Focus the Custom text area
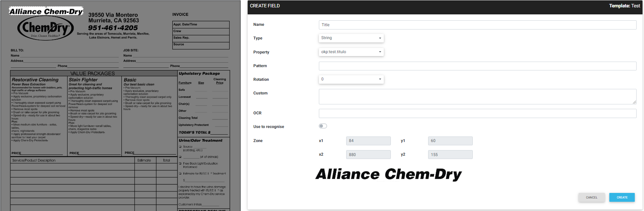This screenshot has height=211, width=644. 477,96
